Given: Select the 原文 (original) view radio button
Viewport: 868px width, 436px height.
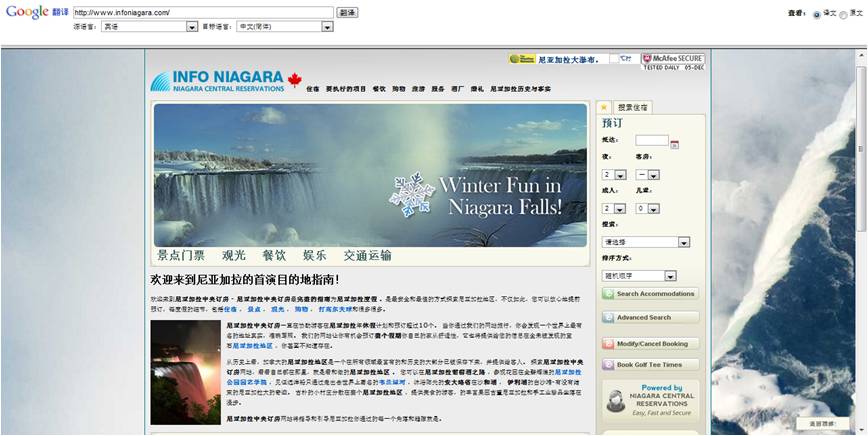Looking at the screenshot, I should [841, 14].
